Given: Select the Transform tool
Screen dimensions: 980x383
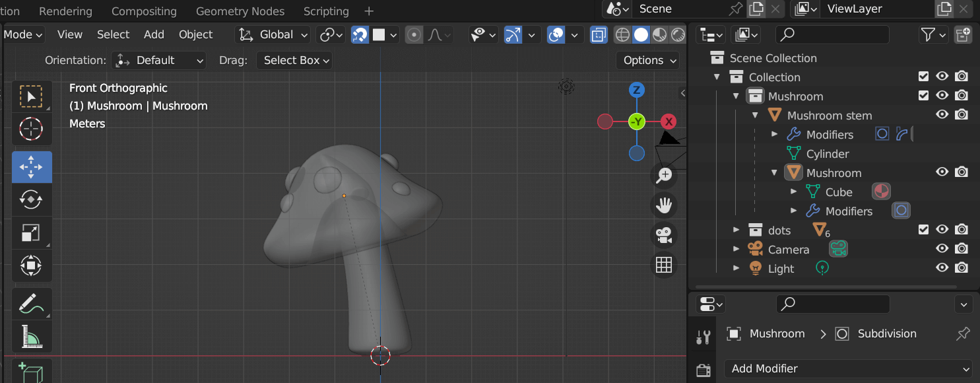Looking at the screenshot, I should (x=31, y=265).
